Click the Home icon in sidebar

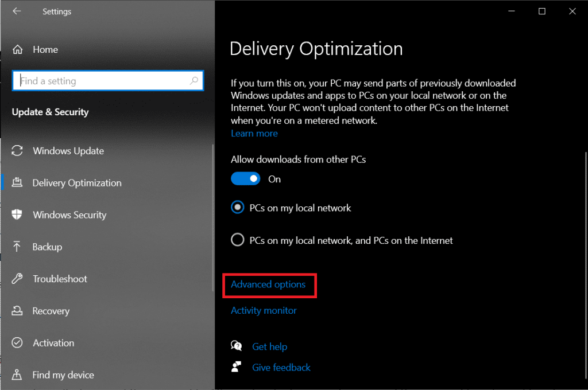coord(18,50)
